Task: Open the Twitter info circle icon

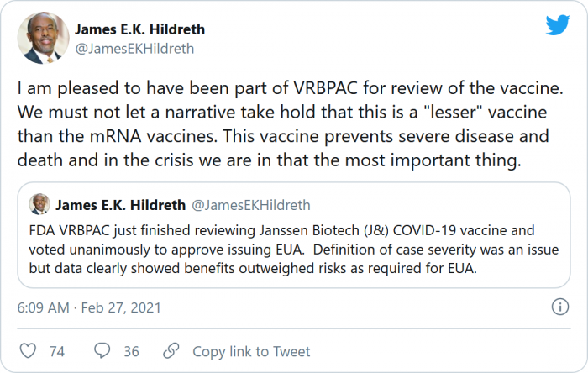Action: (x=559, y=307)
